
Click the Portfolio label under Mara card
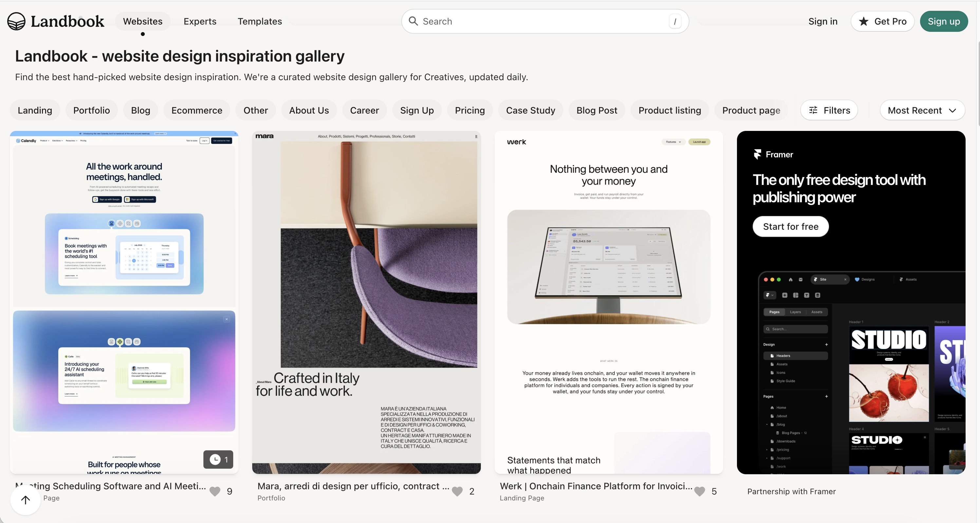pyautogui.click(x=271, y=498)
